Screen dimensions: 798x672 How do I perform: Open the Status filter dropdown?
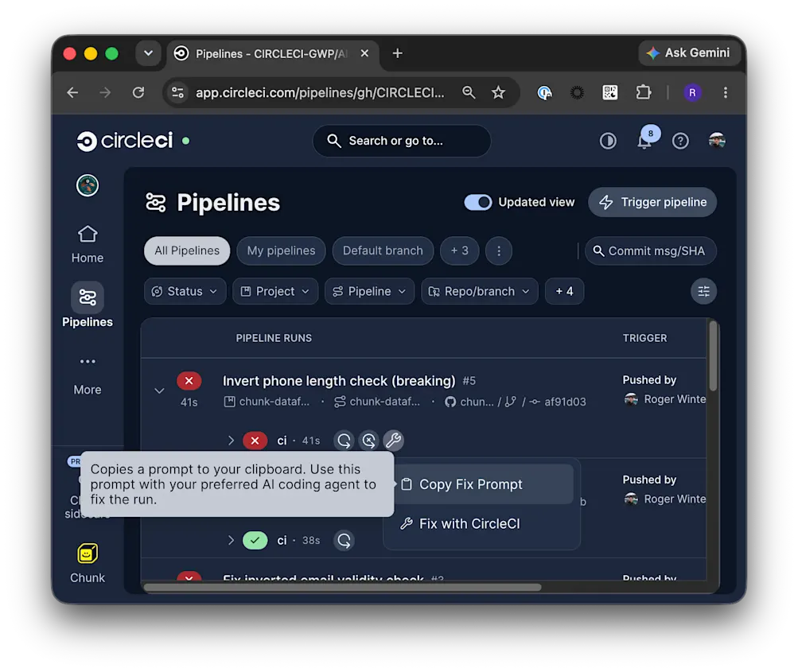pos(185,292)
